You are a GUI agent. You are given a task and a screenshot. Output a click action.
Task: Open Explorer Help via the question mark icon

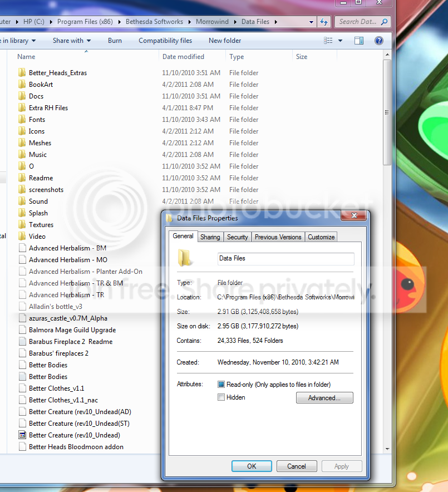click(x=378, y=41)
